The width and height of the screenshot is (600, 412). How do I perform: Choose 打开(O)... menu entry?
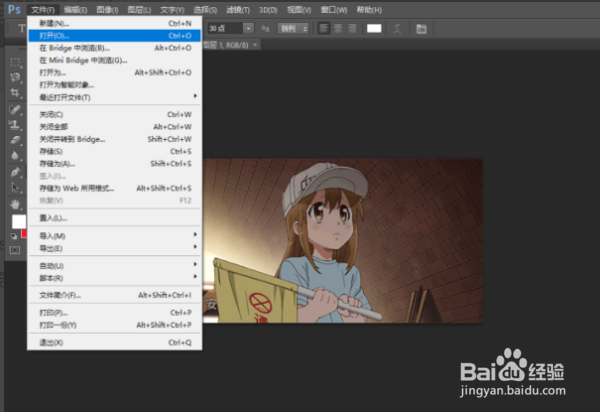click(x=114, y=36)
